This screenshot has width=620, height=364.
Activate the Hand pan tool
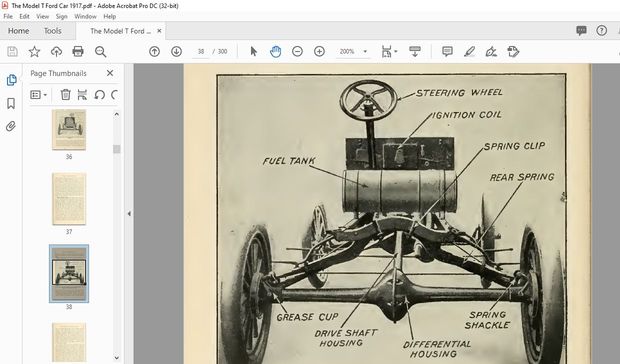276,51
